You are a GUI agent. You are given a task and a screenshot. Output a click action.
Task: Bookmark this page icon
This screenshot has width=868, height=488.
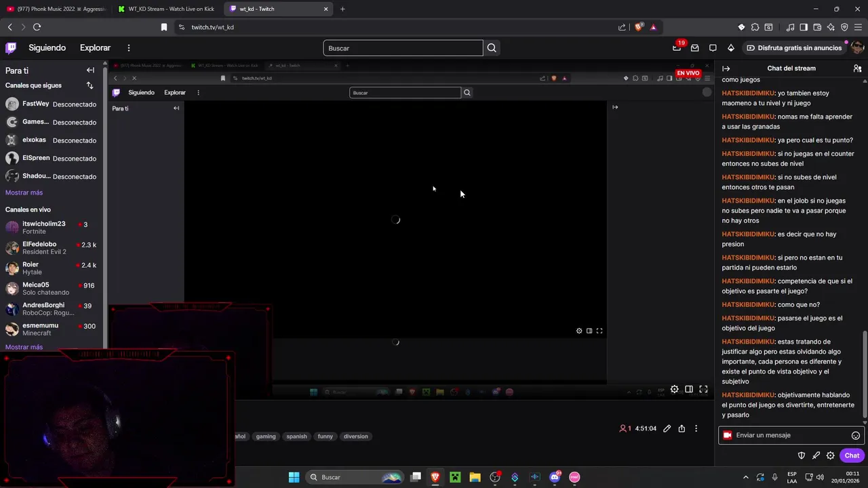click(163, 27)
